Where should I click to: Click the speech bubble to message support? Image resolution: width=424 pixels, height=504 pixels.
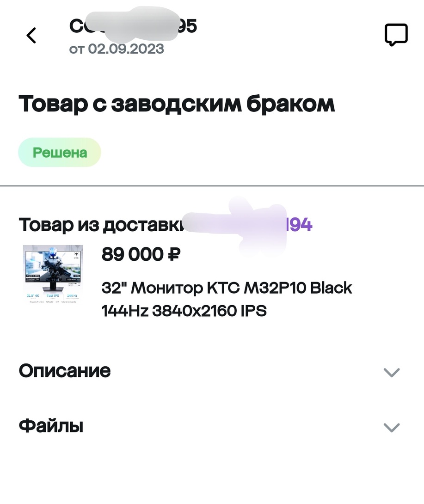point(396,33)
